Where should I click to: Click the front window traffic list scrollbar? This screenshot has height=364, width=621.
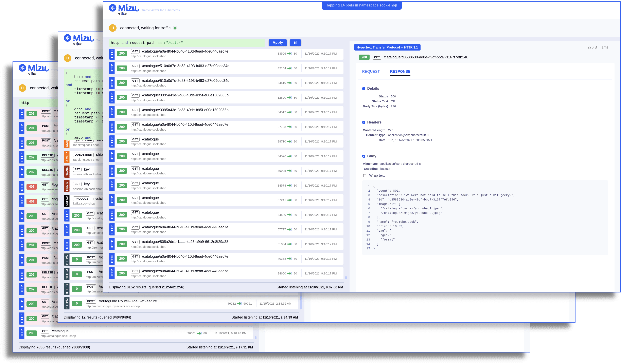coord(346,277)
